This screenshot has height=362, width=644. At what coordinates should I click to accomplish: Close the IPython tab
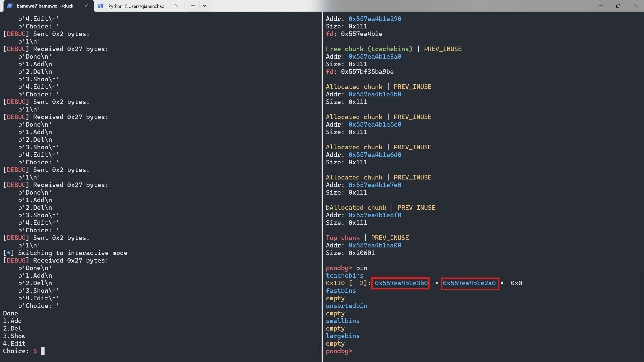pos(177,6)
